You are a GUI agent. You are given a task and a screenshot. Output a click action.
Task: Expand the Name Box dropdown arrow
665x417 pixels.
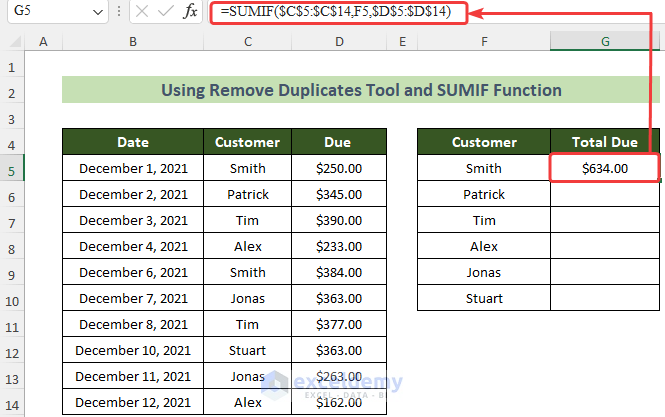(97, 13)
